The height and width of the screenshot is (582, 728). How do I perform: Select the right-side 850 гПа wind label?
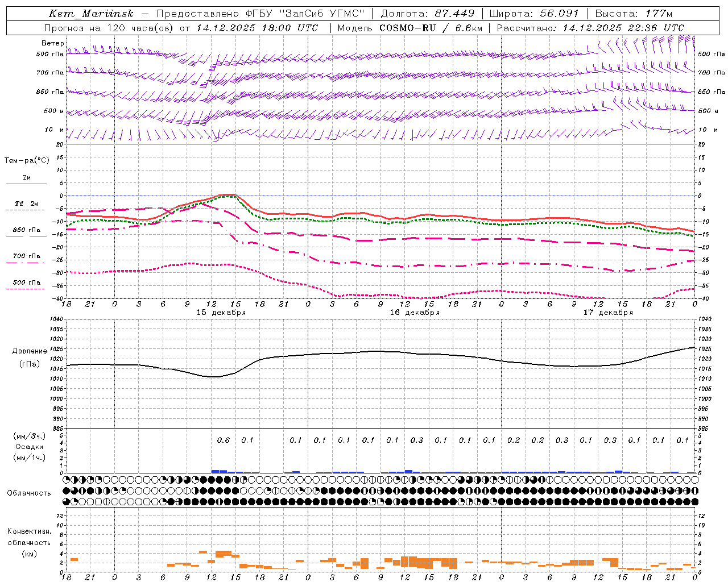712,92
